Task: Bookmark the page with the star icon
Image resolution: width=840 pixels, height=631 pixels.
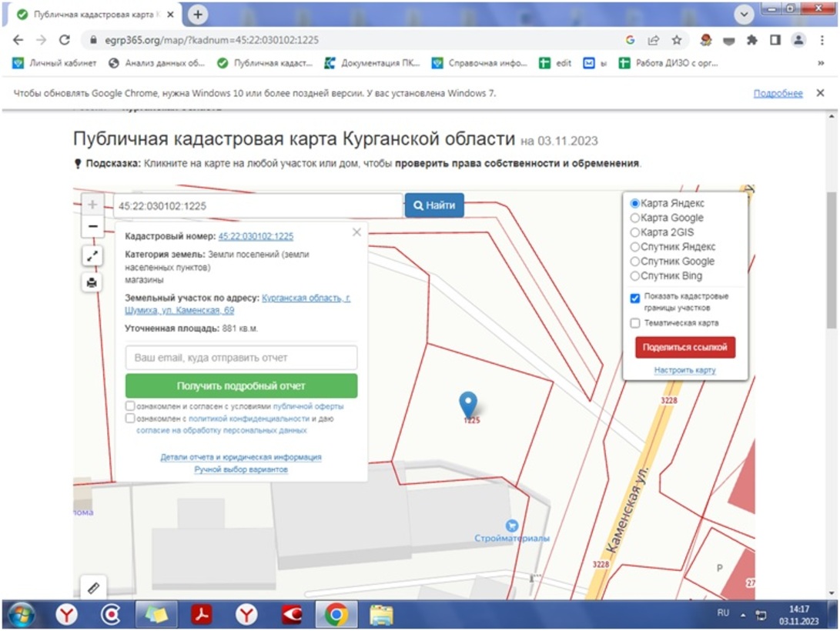Action: pos(677,40)
